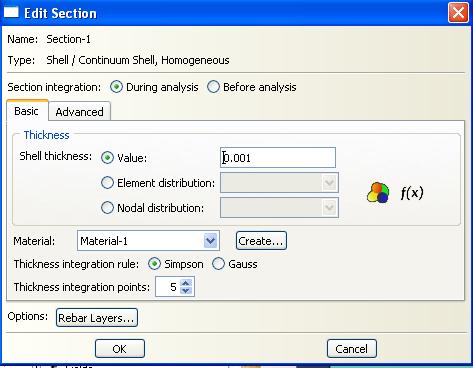473x368 pixels.
Task: Open the Nodal distribution dropdown
Action: pos(279,208)
